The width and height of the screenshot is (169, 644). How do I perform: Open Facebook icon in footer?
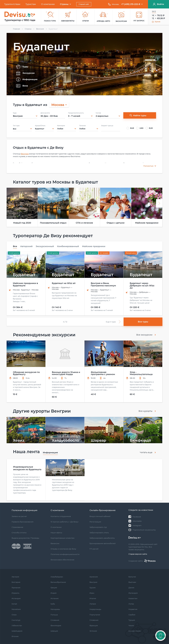(x=130, y=517)
